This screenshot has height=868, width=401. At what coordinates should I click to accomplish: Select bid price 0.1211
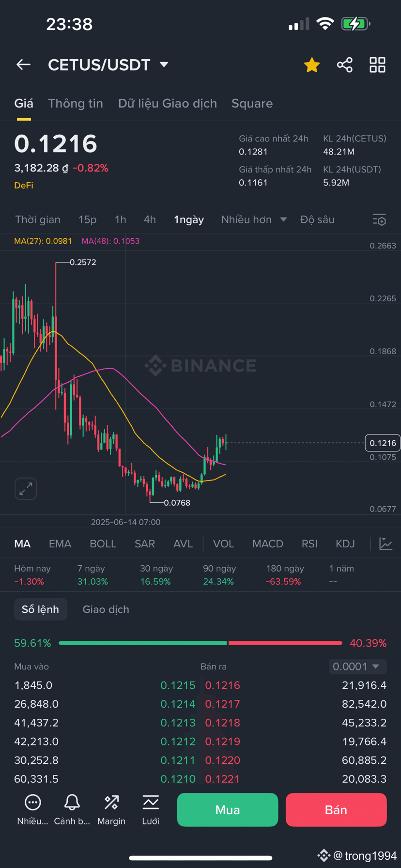178,760
